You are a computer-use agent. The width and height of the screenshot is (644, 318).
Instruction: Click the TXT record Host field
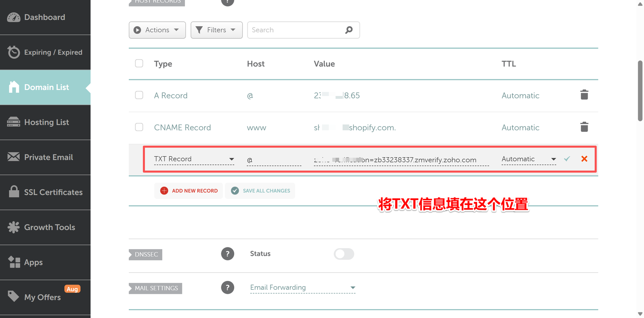274,160
